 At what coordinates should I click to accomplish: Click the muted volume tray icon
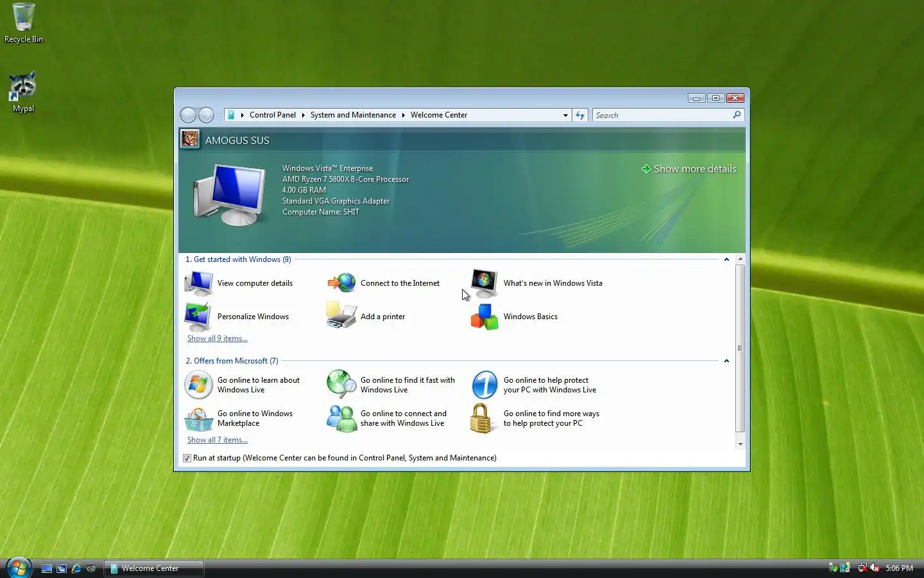click(x=875, y=568)
